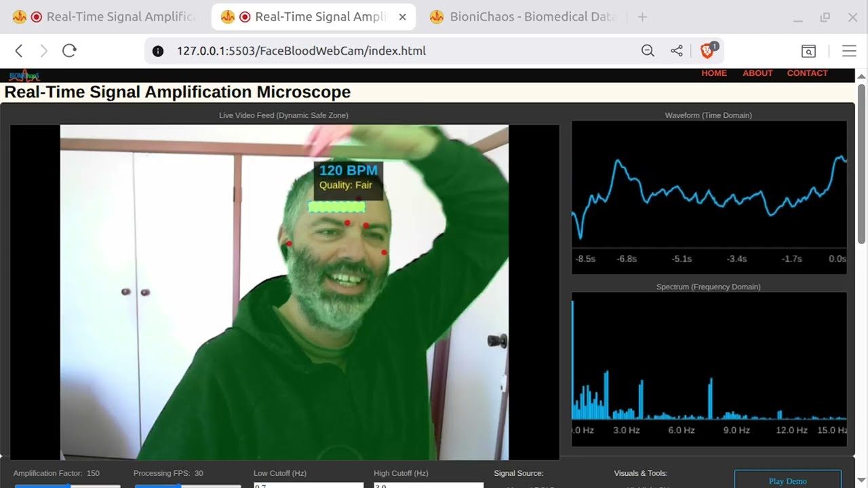868x488 pixels.
Task: Click the 6.0 Hz spectrum axis label
Action: 681,430
